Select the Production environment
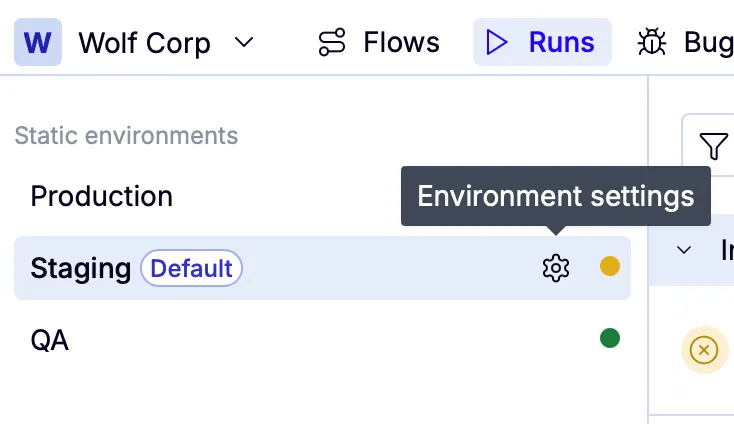Viewport: 734px width, 424px height. click(102, 196)
